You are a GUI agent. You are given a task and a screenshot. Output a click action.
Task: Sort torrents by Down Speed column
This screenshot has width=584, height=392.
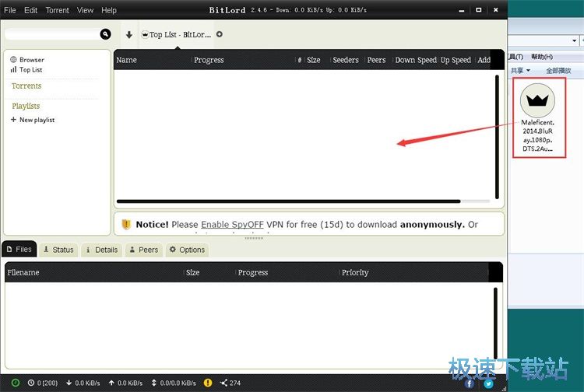416,60
